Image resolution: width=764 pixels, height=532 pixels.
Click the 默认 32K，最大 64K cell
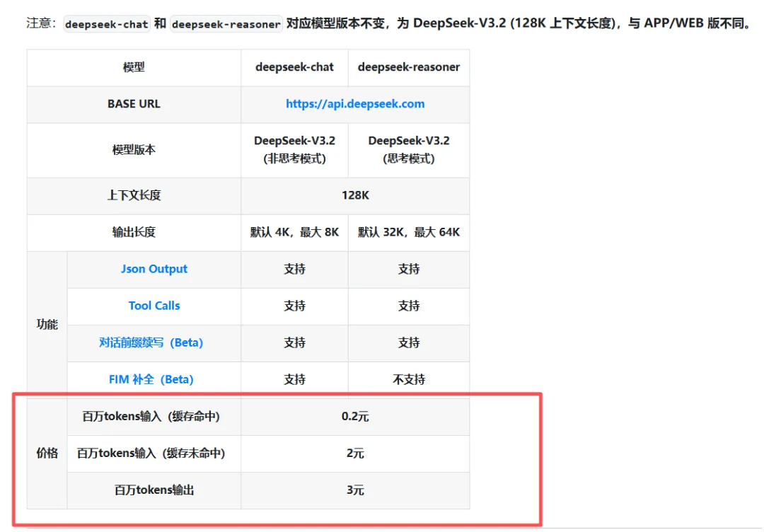(408, 232)
